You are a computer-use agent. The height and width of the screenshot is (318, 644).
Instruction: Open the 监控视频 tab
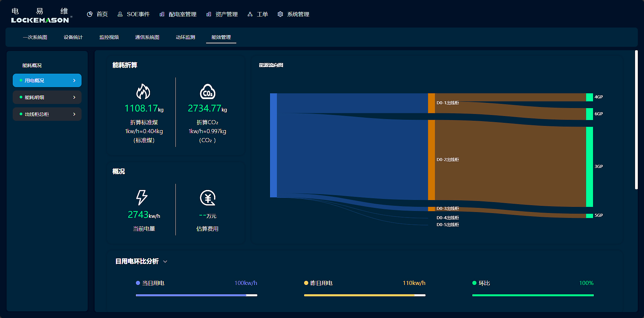(x=109, y=37)
